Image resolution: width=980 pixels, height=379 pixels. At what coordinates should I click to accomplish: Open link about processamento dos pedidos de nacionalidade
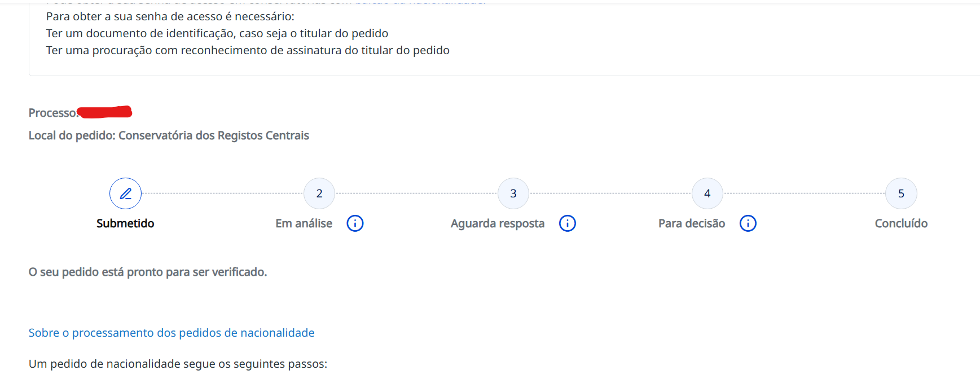click(x=172, y=333)
